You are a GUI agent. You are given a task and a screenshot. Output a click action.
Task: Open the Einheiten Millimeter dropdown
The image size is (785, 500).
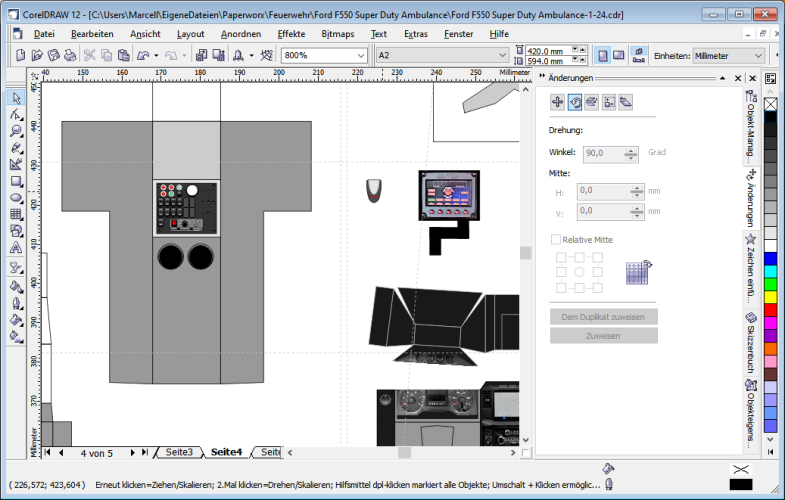[x=758, y=56]
